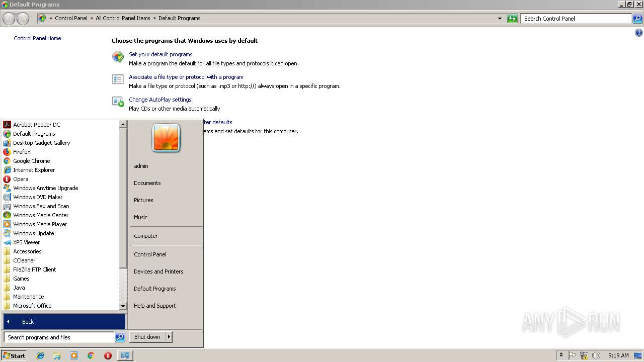Open Set your default programs link
644x362 pixels.
(160, 54)
